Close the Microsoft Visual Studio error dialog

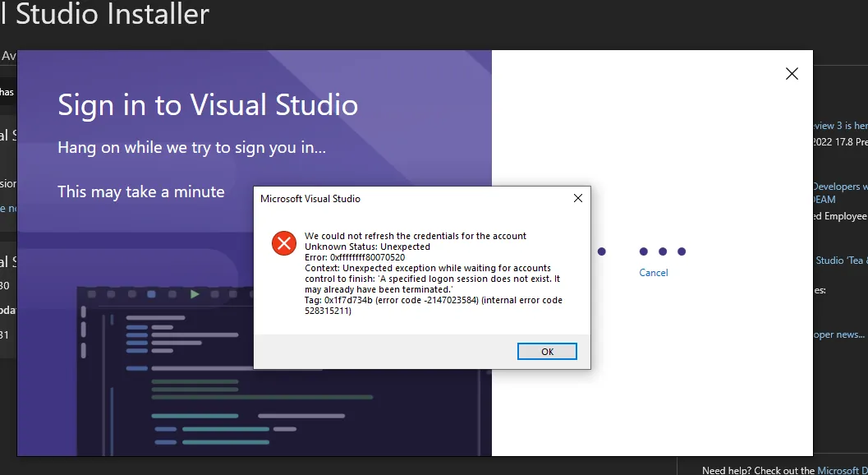[578, 198]
